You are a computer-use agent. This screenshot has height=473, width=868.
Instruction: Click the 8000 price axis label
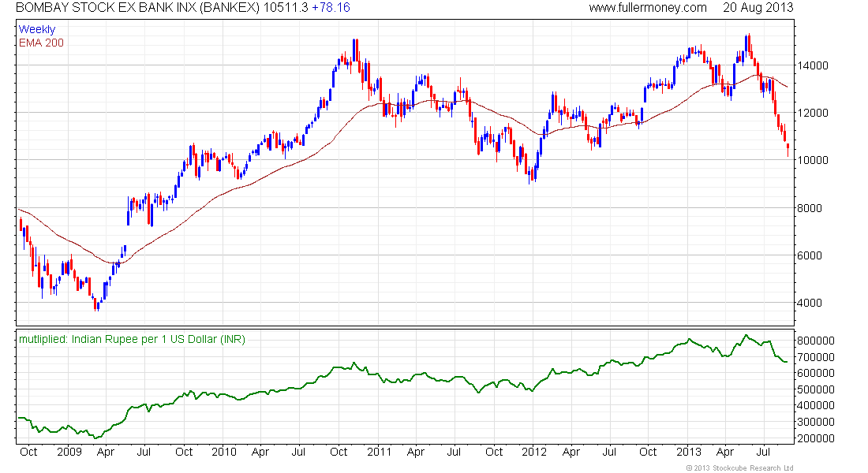(816, 208)
